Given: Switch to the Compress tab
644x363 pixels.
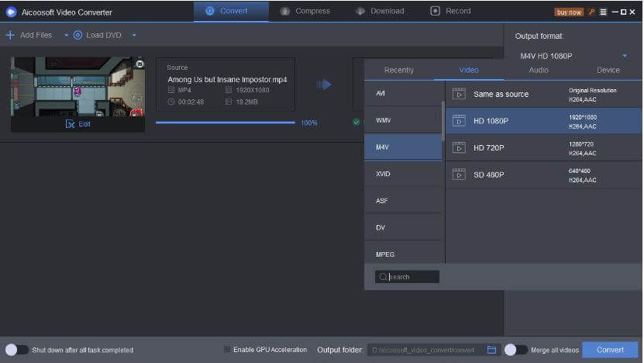Looking at the screenshot, I should tap(305, 11).
